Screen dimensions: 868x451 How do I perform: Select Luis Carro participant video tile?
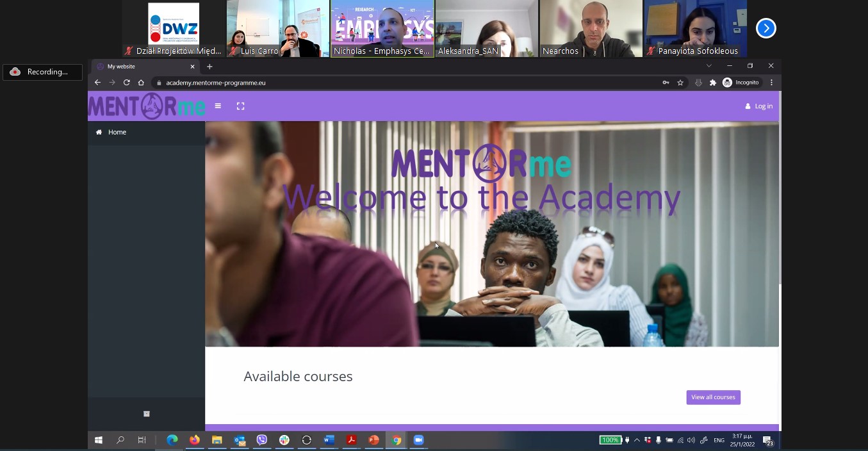278,29
